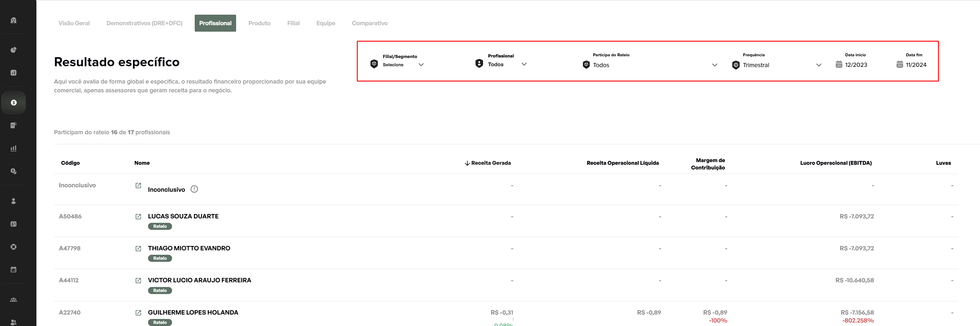Click the building home icon in sidebar
This screenshot has width=980, height=326.
[13, 20]
